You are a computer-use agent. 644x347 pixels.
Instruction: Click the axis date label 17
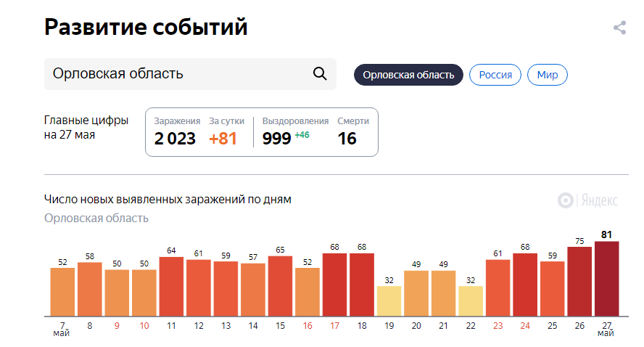pyautogui.click(x=335, y=326)
